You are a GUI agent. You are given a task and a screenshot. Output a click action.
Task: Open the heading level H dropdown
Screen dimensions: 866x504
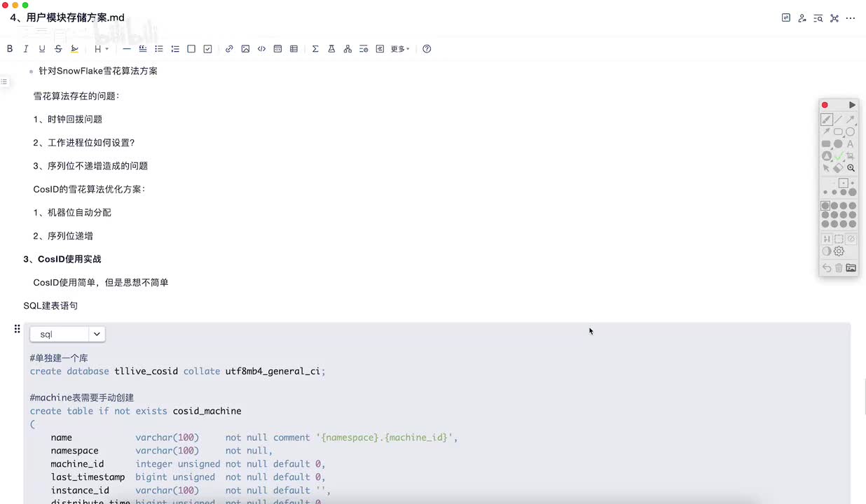102,49
